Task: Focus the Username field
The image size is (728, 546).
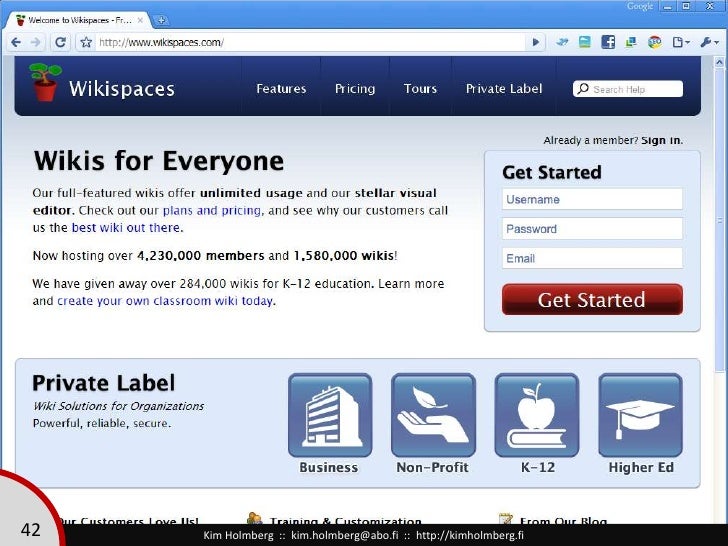Action: pos(592,199)
